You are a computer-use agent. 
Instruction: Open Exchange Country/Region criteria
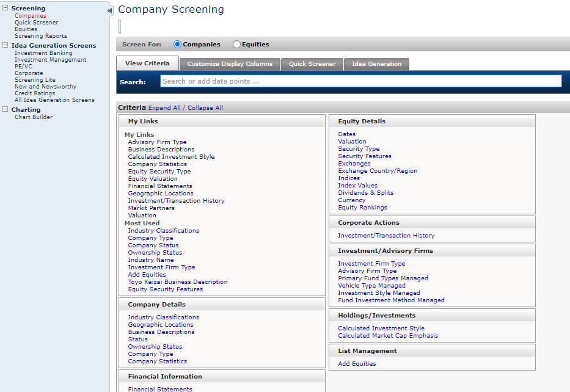378,171
